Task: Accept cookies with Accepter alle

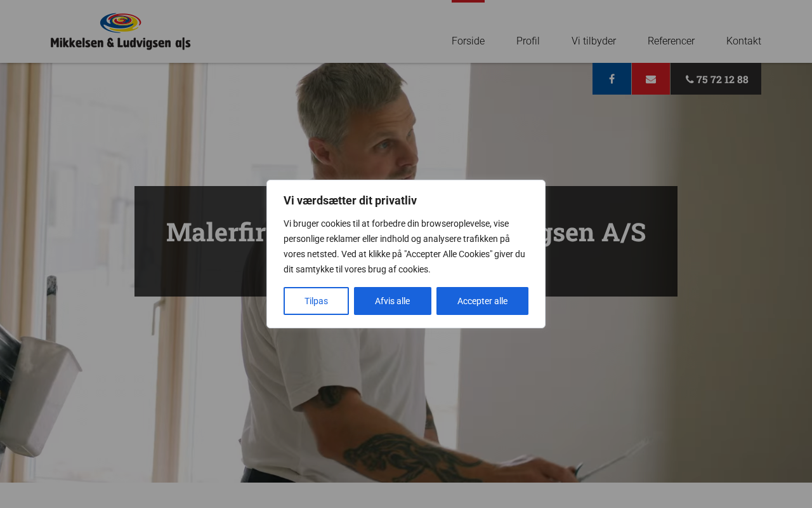Action: pos(482,301)
